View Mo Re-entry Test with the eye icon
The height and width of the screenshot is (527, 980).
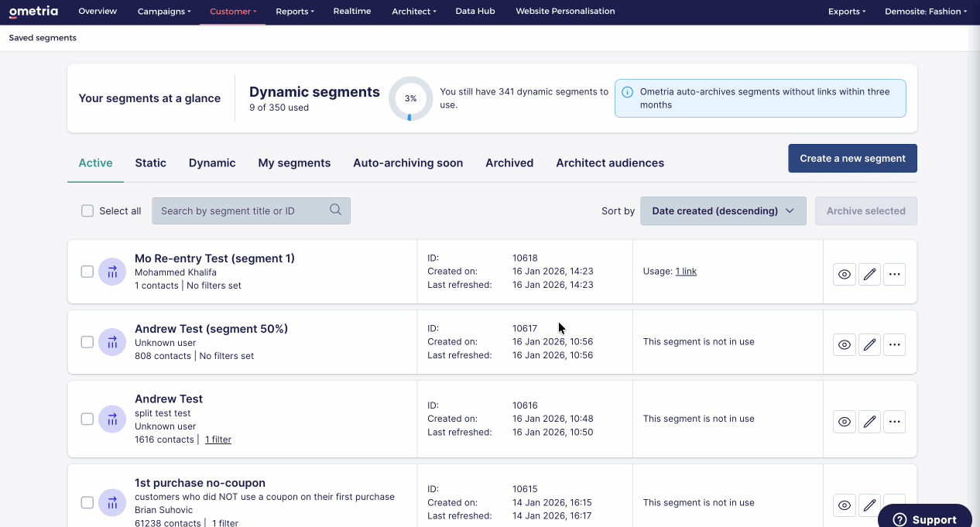[845, 274]
